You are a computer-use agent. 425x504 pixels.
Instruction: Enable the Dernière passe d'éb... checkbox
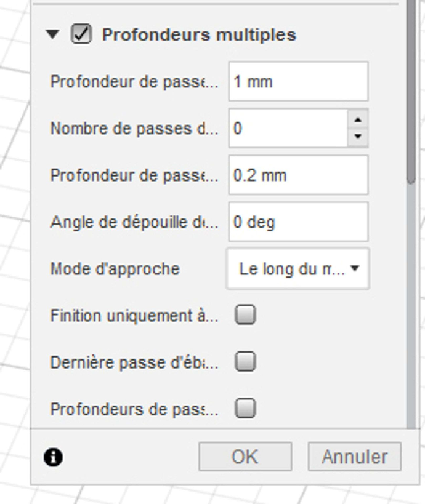[x=246, y=362]
